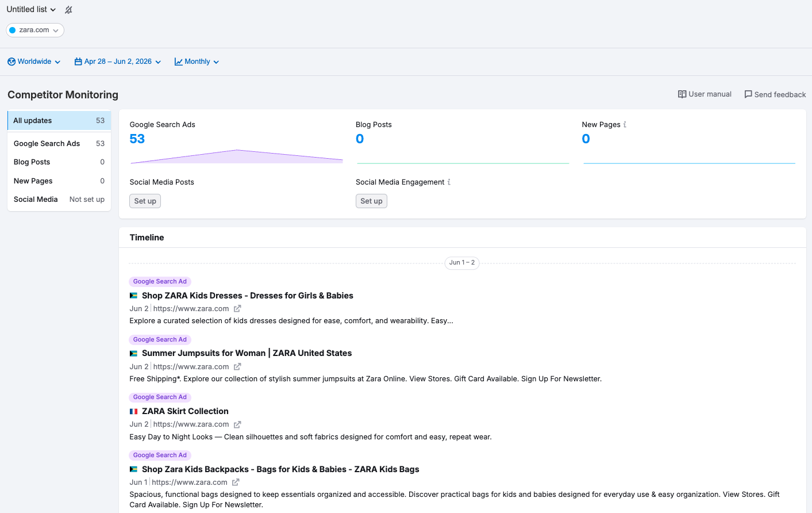Open the Shop ZARA Kids Dresses ad title

(x=248, y=296)
